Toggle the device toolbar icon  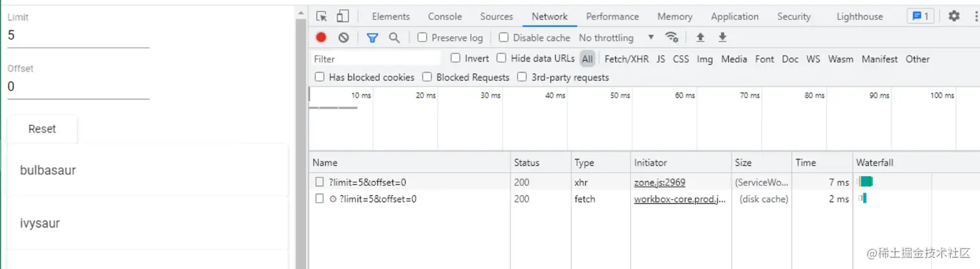click(x=343, y=17)
